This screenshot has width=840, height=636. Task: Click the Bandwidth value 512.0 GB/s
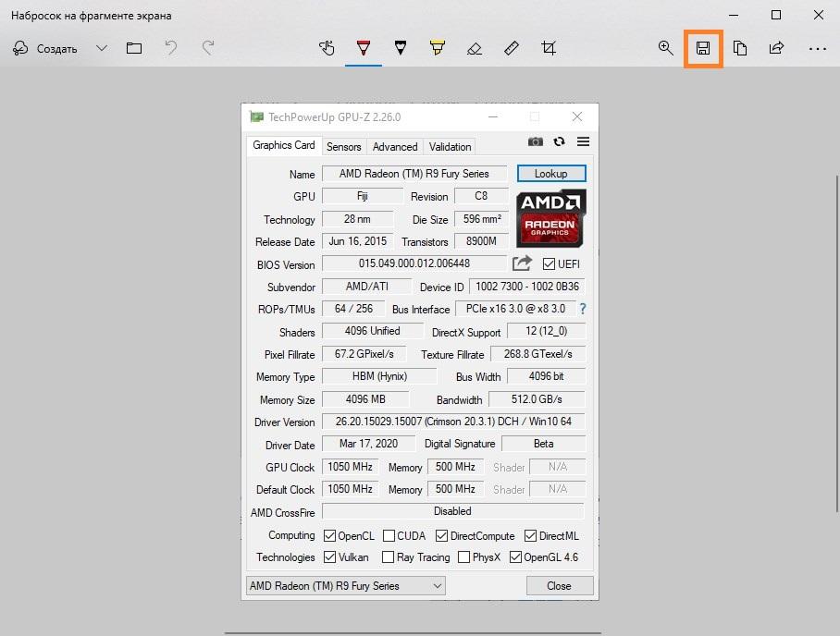(537, 399)
